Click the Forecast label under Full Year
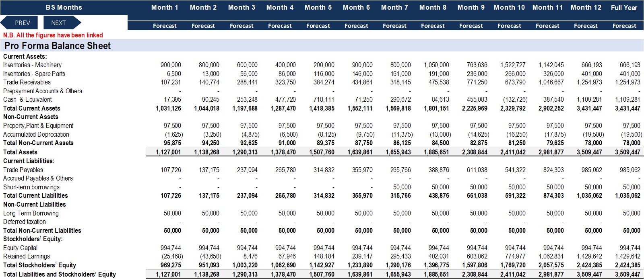Screen dimensions: 644x279 click(x=624, y=26)
